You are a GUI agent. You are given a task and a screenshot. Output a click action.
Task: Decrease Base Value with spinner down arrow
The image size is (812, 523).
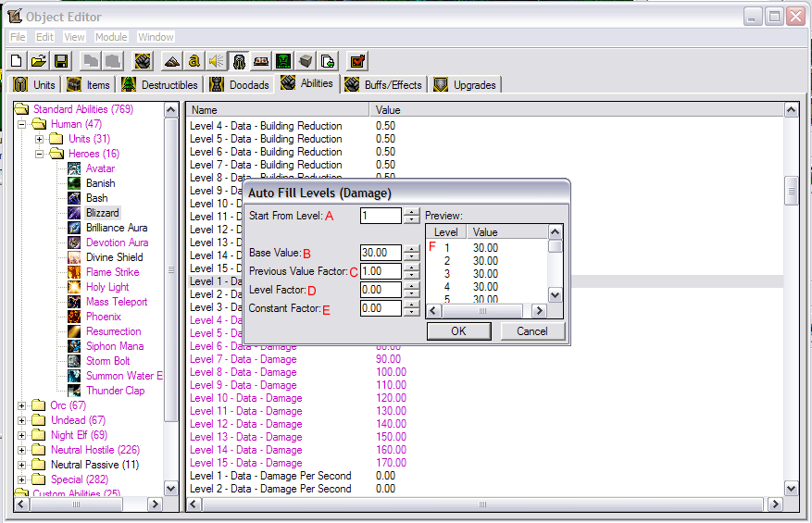[x=412, y=256]
